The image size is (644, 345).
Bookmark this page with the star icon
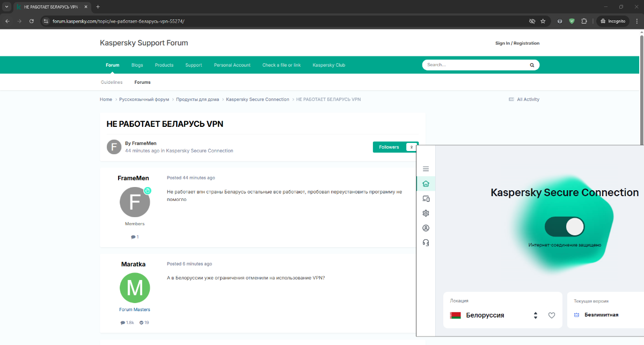tap(543, 21)
